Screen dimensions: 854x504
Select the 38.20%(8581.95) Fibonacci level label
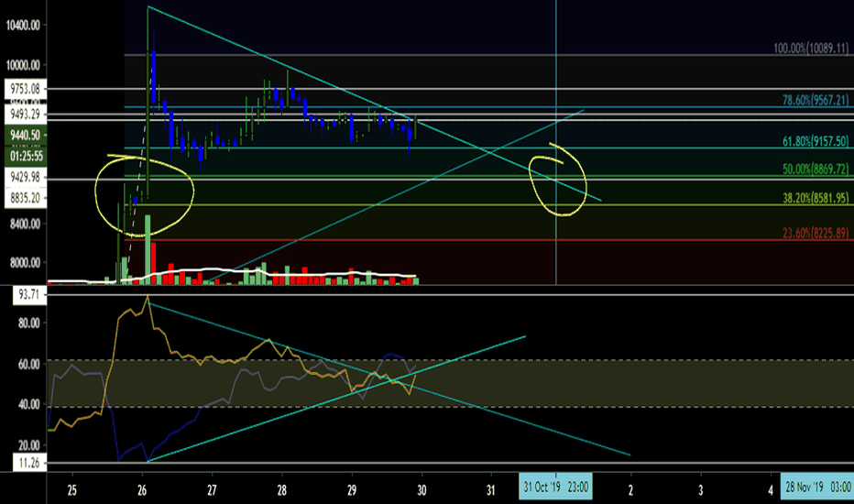[816, 198]
